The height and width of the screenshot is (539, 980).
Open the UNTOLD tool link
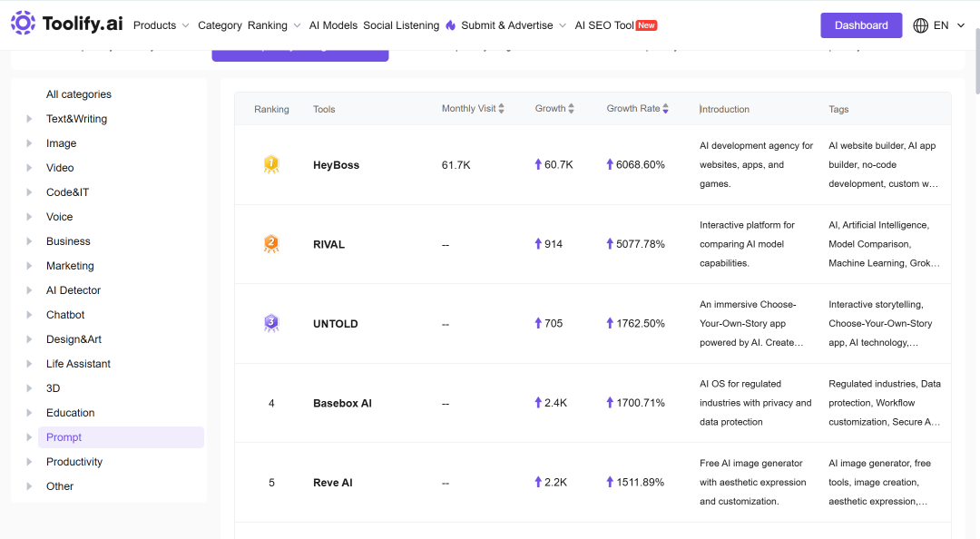tap(336, 324)
